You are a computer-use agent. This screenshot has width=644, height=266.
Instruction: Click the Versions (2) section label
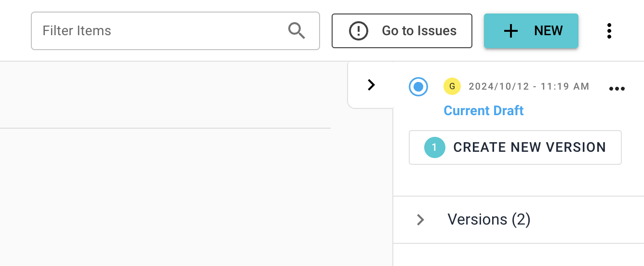click(489, 220)
